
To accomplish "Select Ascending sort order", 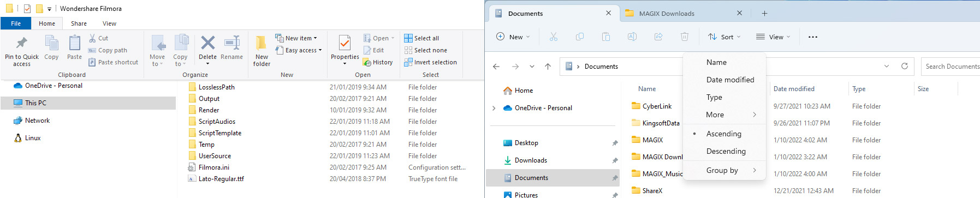I will [724, 134].
